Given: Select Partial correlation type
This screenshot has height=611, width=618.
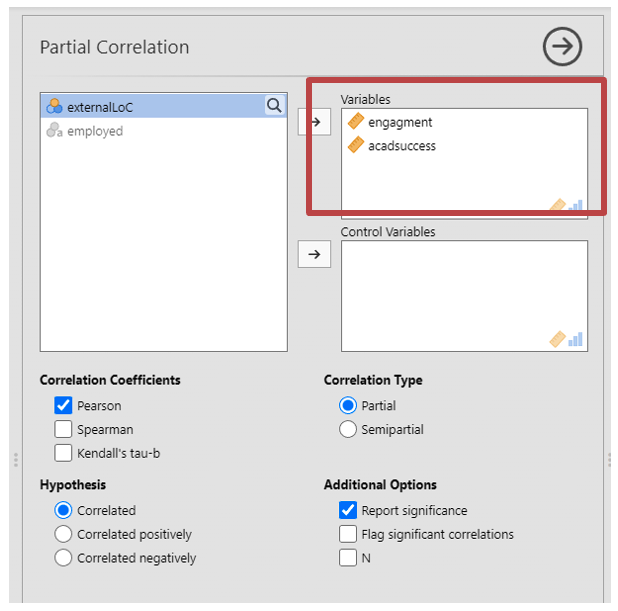Looking at the screenshot, I should click(x=348, y=406).
